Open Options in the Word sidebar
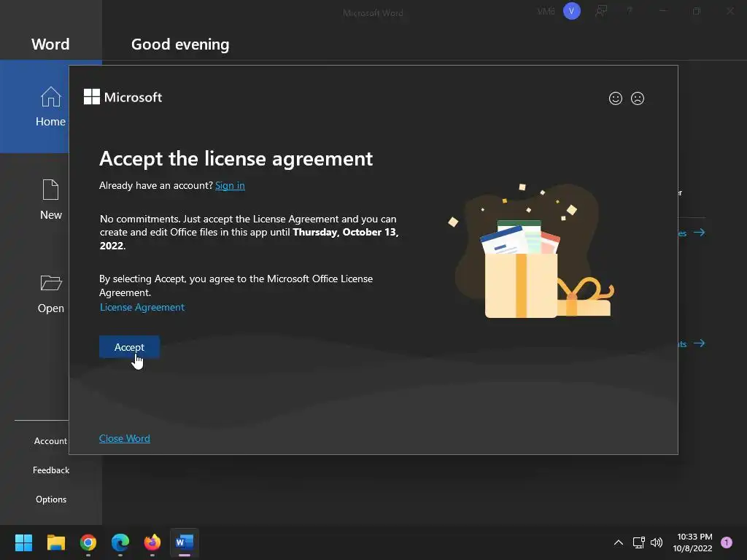 coord(51,499)
